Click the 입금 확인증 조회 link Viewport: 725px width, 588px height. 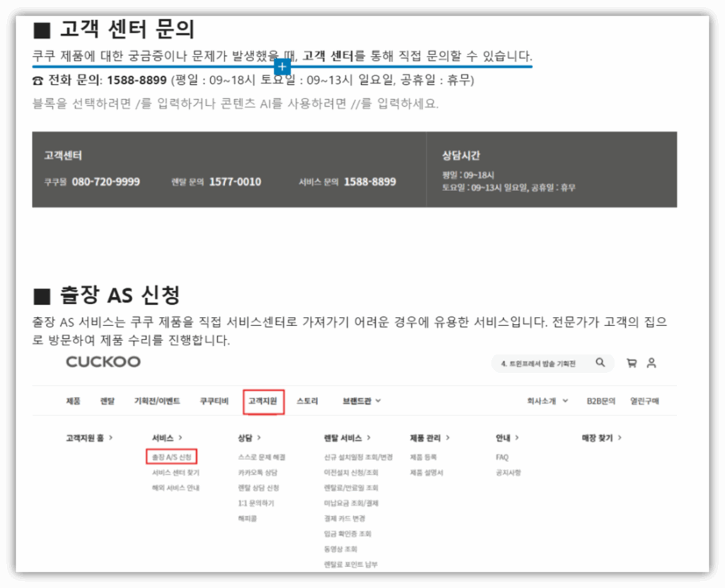point(347,534)
